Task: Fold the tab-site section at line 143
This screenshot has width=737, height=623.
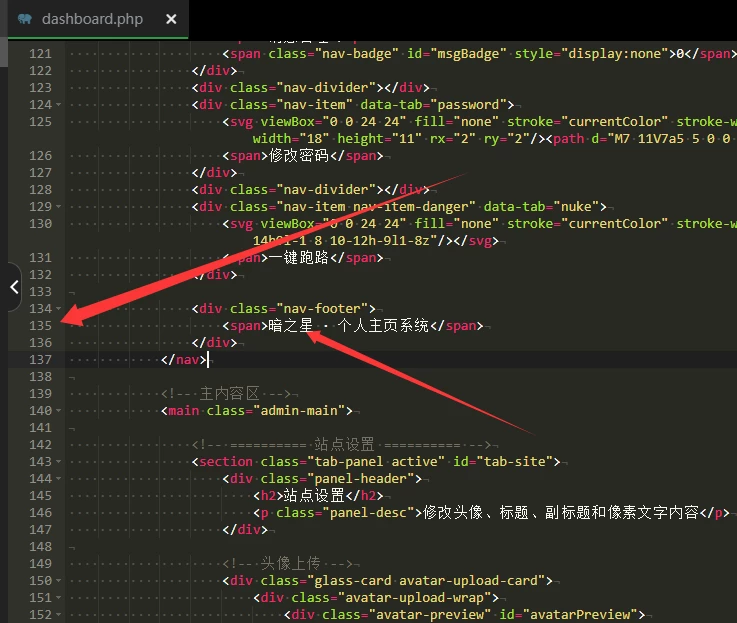Action: coord(60,462)
